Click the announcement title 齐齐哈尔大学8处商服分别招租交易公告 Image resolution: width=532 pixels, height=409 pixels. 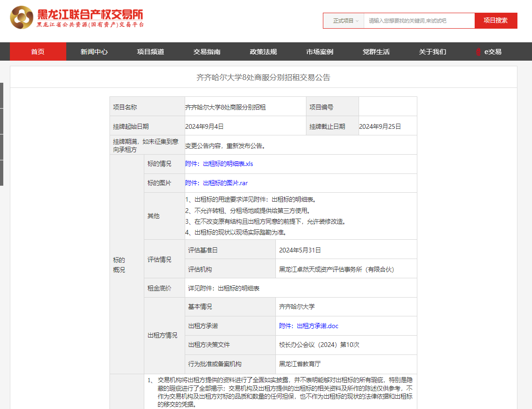[263, 77]
